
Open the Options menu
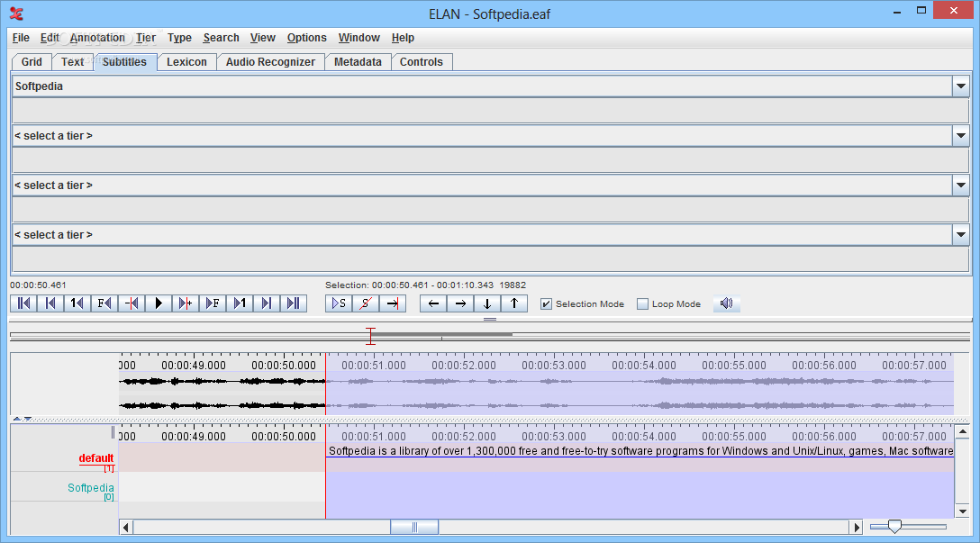click(x=307, y=38)
